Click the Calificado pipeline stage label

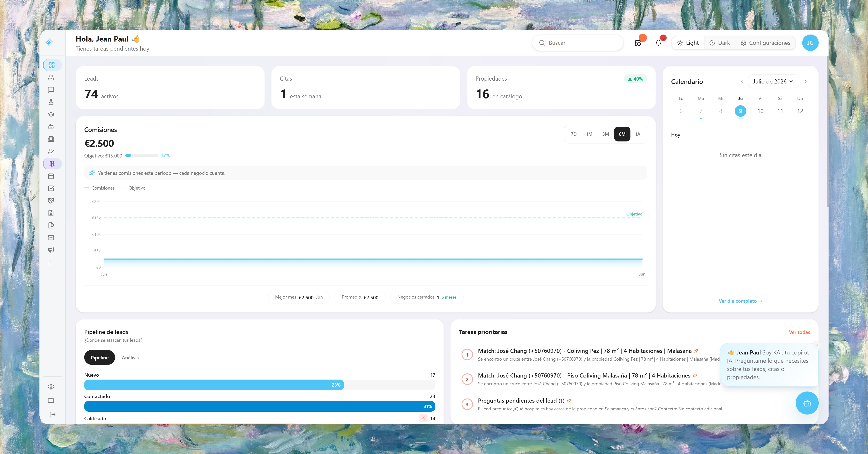(x=95, y=419)
